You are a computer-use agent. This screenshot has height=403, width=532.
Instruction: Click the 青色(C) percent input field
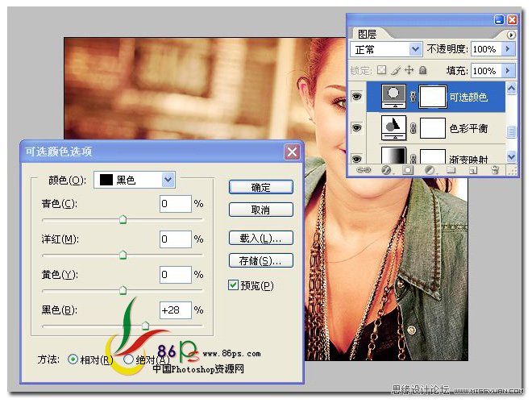tap(176, 204)
